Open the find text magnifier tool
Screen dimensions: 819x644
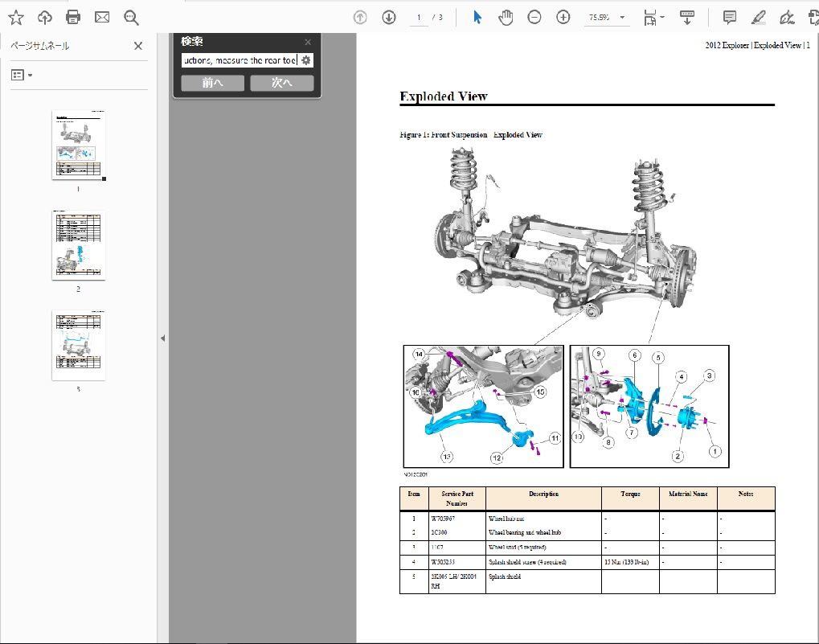click(x=131, y=18)
